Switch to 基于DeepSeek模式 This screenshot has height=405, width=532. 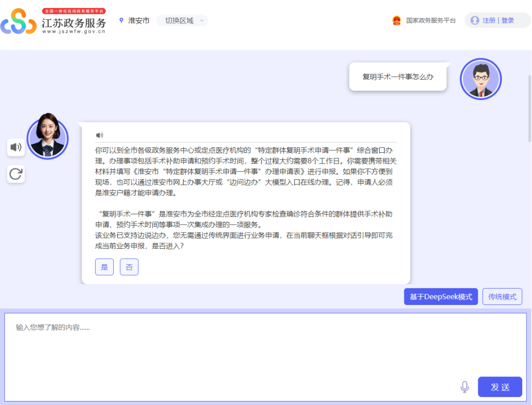click(x=440, y=296)
